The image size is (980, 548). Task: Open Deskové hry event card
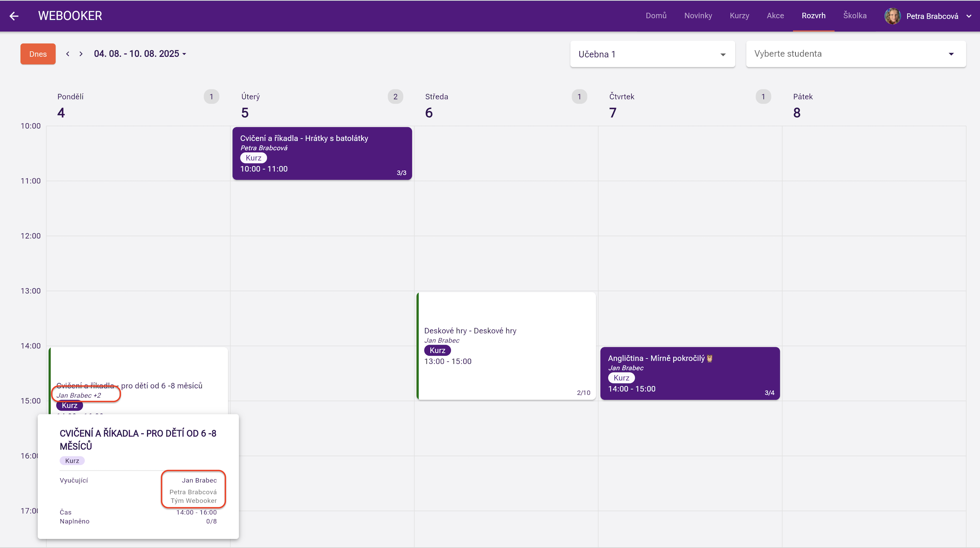(x=506, y=346)
